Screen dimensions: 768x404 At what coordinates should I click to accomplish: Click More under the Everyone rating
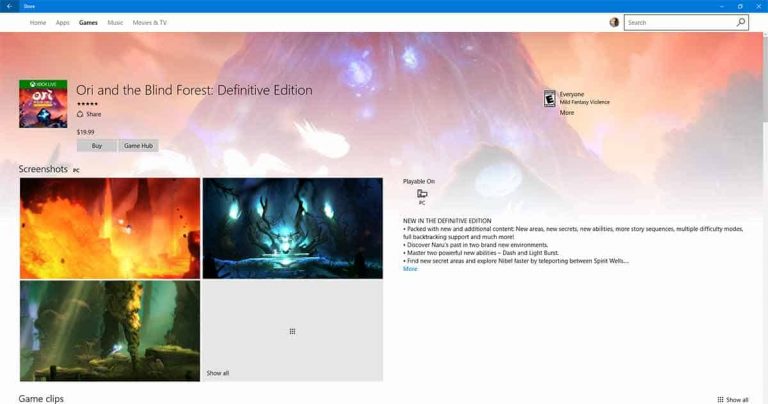click(x=567, y=113)
